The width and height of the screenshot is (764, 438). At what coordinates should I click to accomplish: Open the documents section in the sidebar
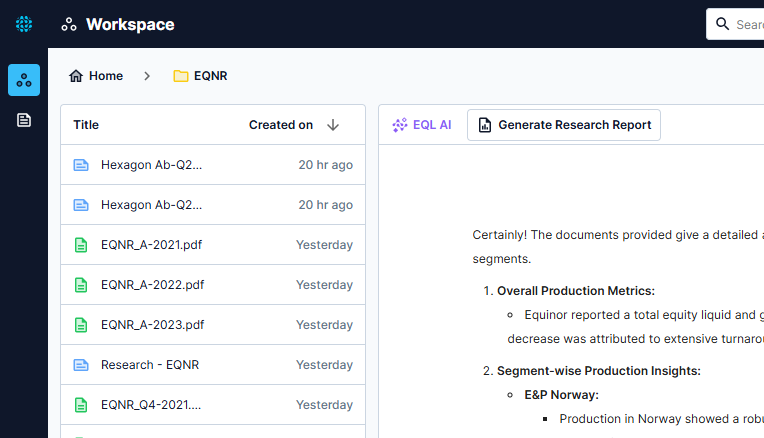[x=24, y=120]
